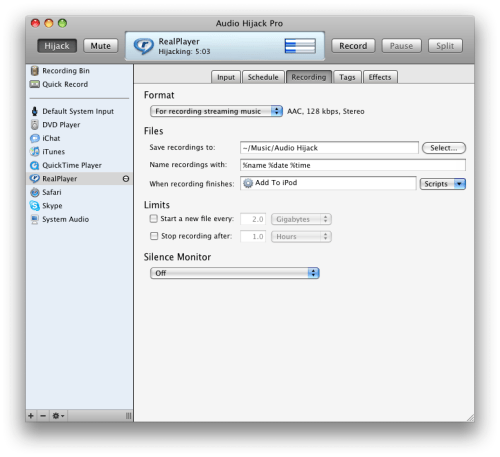
Task: Click the Save recordings to path field
Action: [x=329, y=148]
